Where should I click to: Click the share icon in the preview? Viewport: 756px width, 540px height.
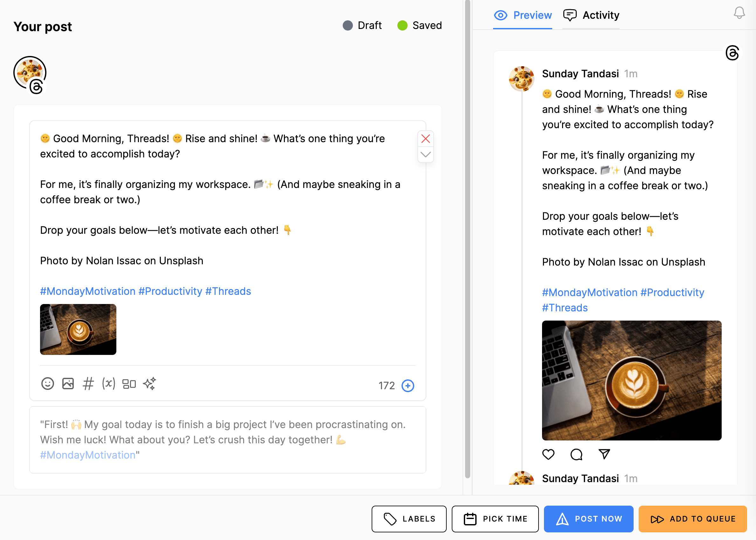tap(604, 454)
